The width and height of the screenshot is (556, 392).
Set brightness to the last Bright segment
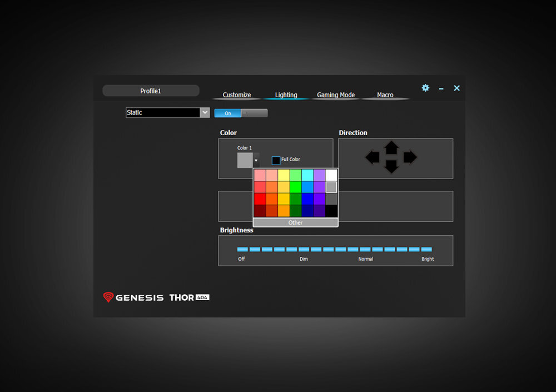tap(426, 249)
